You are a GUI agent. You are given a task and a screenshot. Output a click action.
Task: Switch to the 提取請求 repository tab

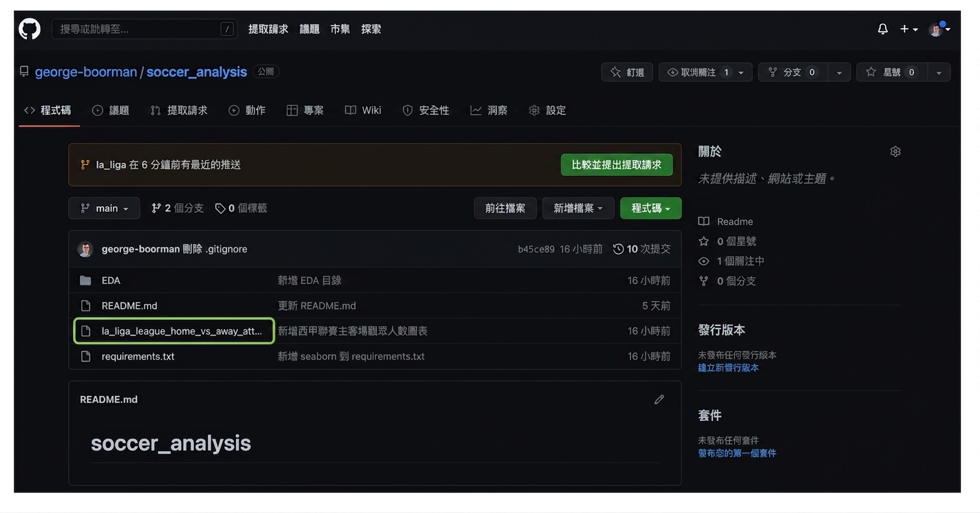[x=179, y=110]
